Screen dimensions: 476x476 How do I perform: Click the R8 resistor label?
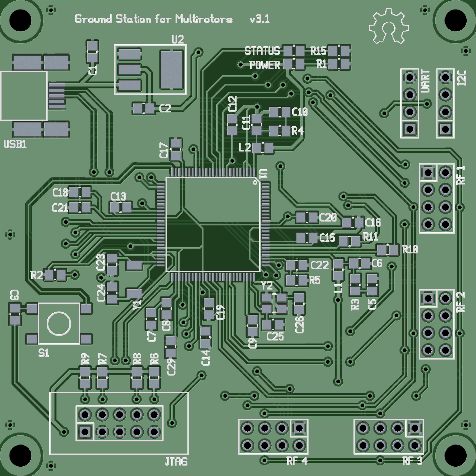[x=137, y=359]
